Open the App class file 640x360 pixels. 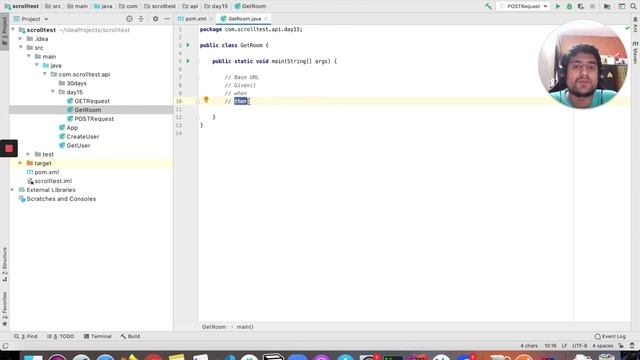pos(72,128)
